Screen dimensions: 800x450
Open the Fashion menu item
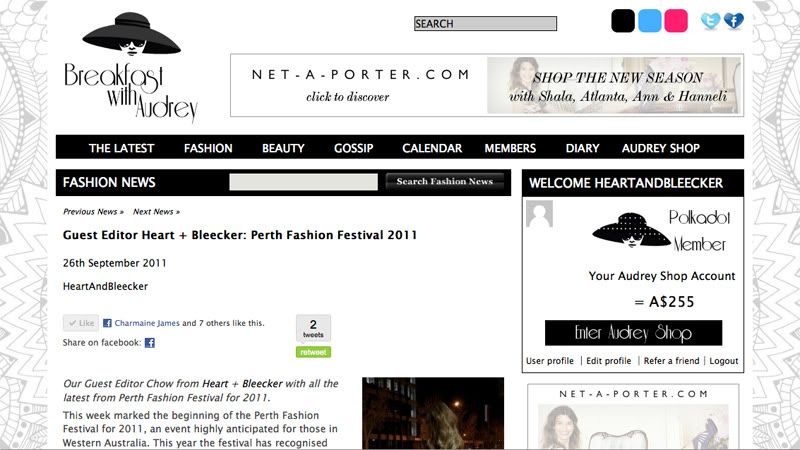[x=208, y=148]
